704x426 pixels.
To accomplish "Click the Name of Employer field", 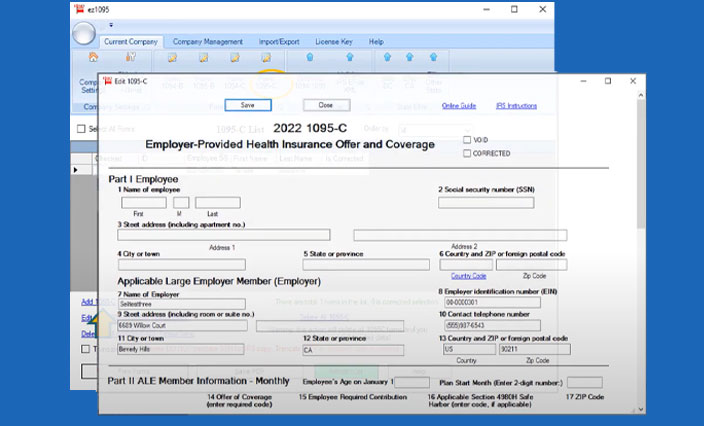I will click(x=181, y=304).
